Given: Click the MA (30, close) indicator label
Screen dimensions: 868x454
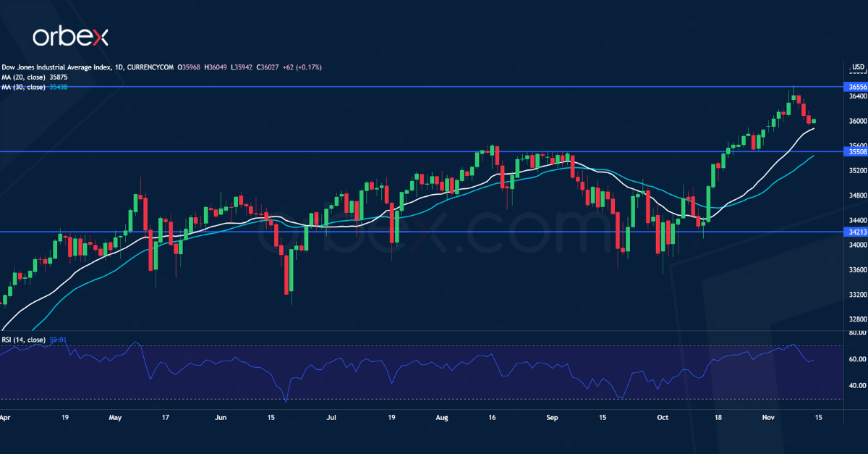Looking at the screenshot, I should pyautogui.click(x=22, y=87).
